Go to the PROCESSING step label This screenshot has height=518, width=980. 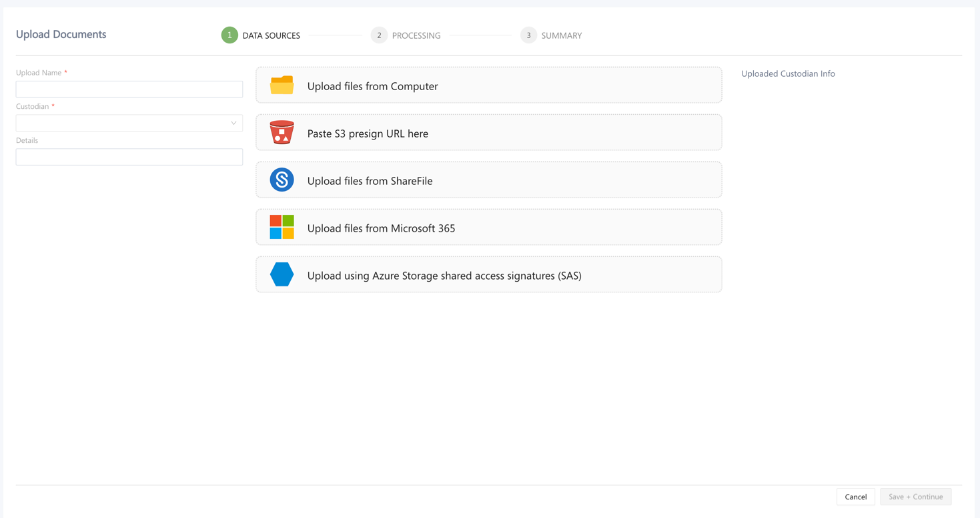click(416, 36)
